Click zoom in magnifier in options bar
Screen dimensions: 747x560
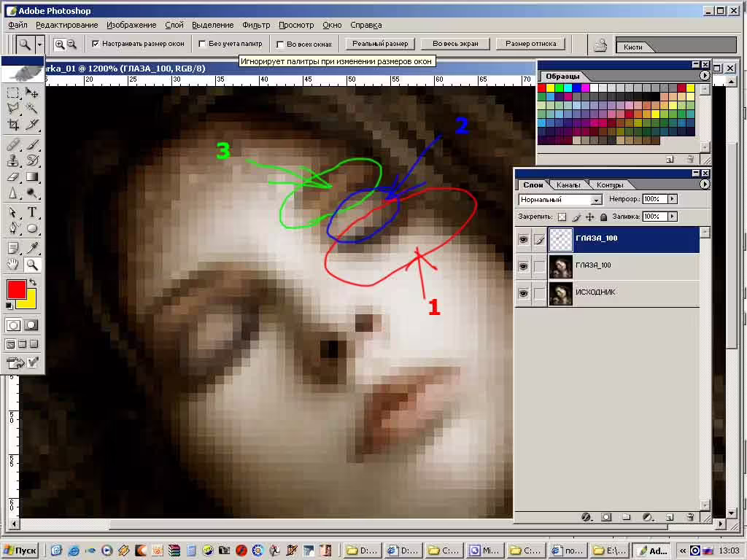point(60,44)
